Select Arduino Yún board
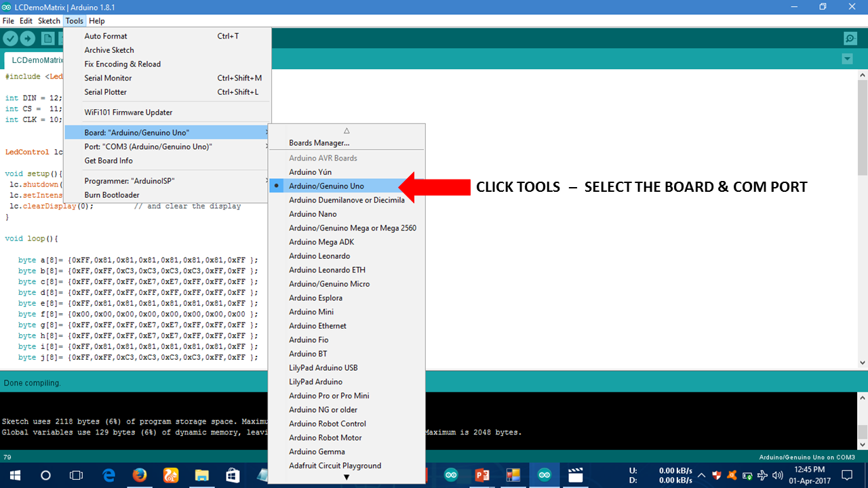Viewport: 868px width, 488px height. click(347, 172)
